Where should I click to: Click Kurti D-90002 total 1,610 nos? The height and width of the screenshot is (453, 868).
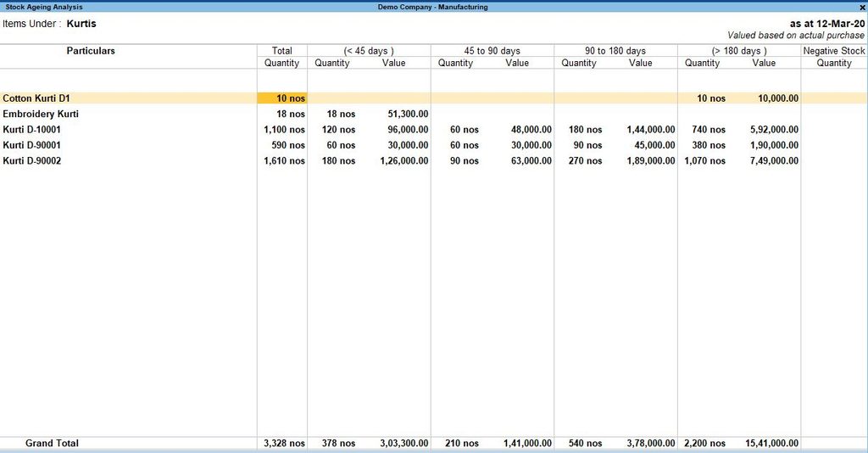click(x=285, y=160)
